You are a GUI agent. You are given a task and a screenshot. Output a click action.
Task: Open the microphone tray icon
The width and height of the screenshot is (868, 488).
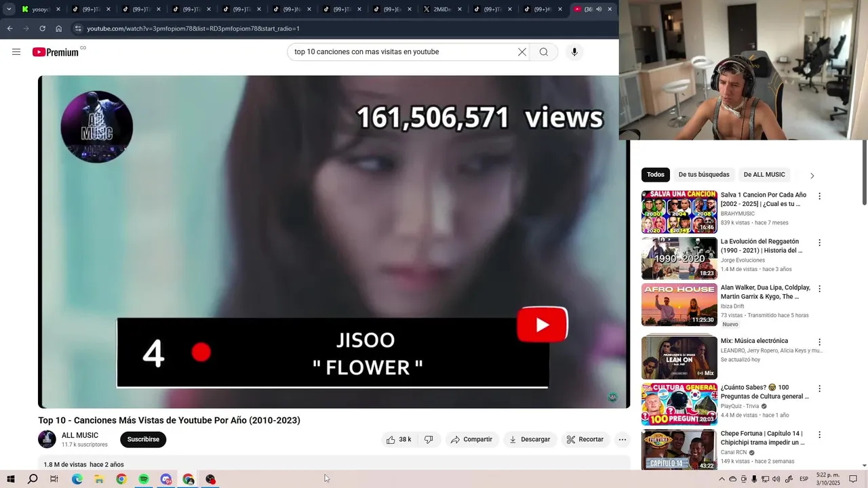(754, 479)
